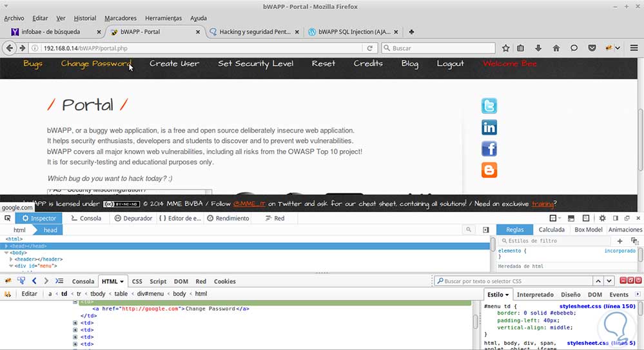The image size is (644, 350).
Task: Open the HTML tab dropdown arrow in Firebug
Action: click(122, 282)
